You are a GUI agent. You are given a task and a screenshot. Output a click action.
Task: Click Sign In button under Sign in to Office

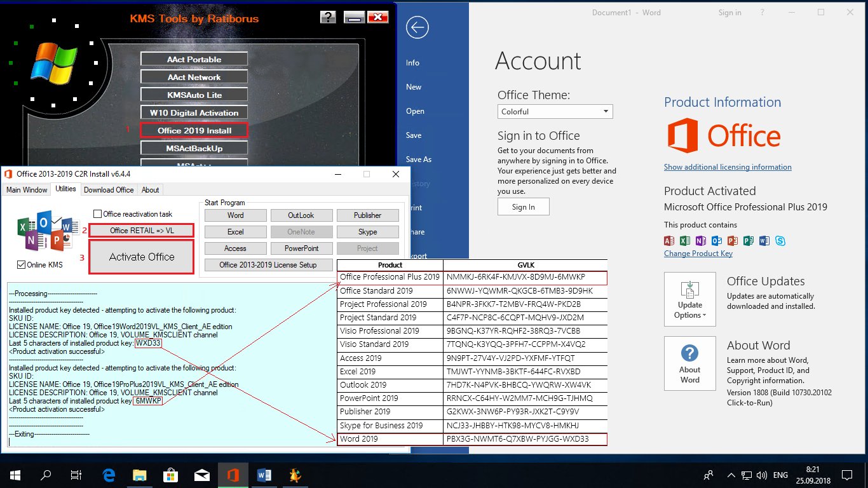[x=524, y=207]
